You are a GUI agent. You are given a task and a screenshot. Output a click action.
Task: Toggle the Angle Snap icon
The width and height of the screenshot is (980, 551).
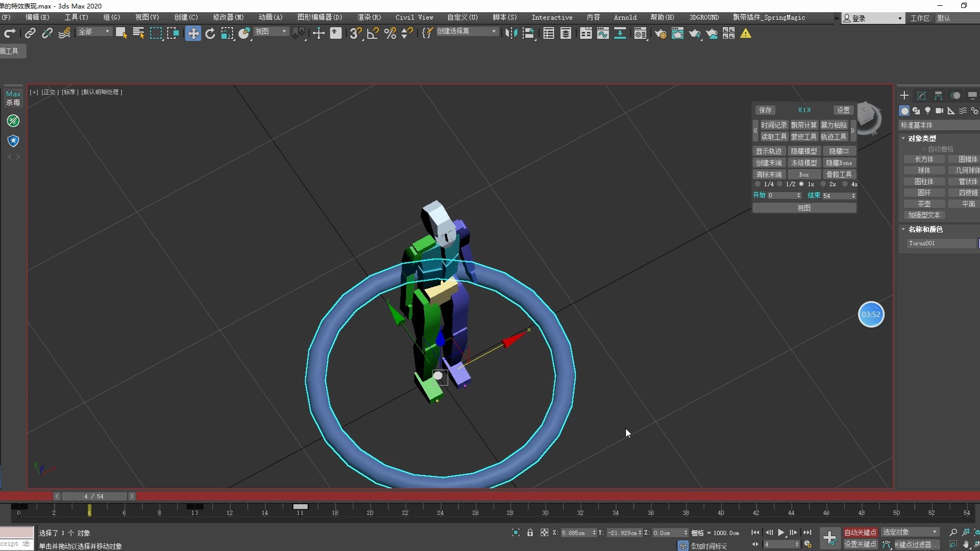pos(373,34)
